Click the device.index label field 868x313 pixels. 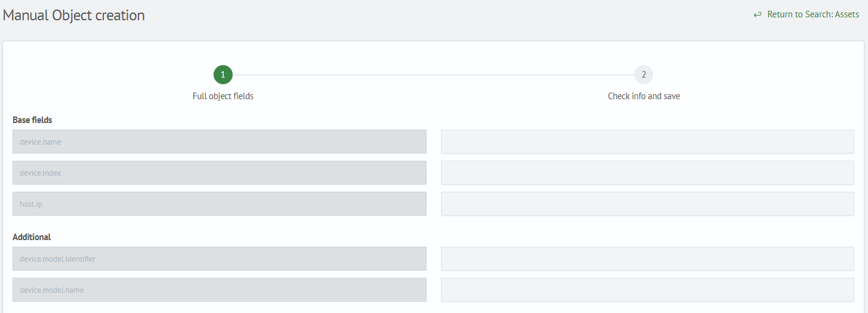point(220,173)
